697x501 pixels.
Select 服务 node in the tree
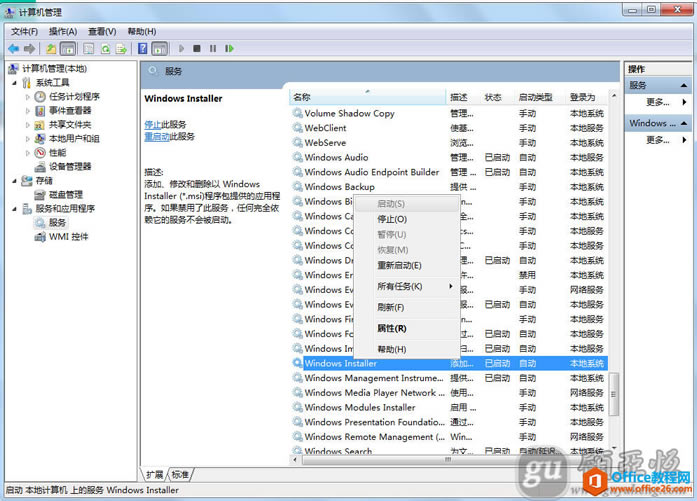(57, 223)
